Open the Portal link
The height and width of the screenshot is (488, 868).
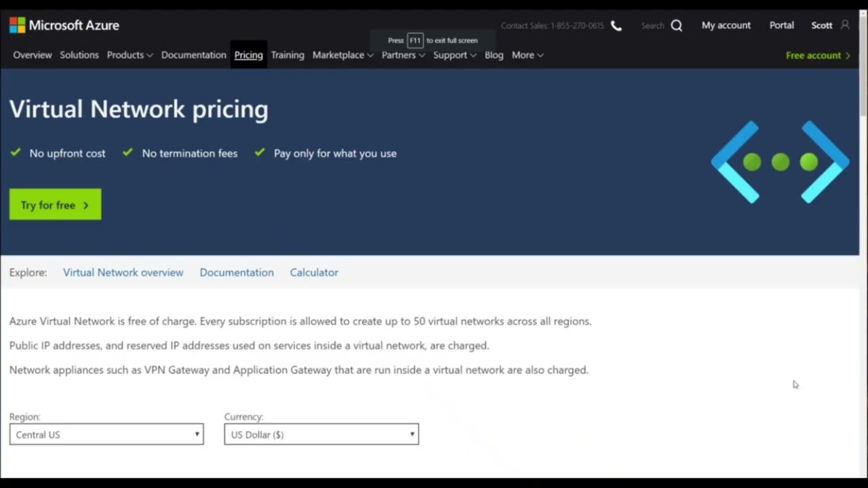(781, 25)
